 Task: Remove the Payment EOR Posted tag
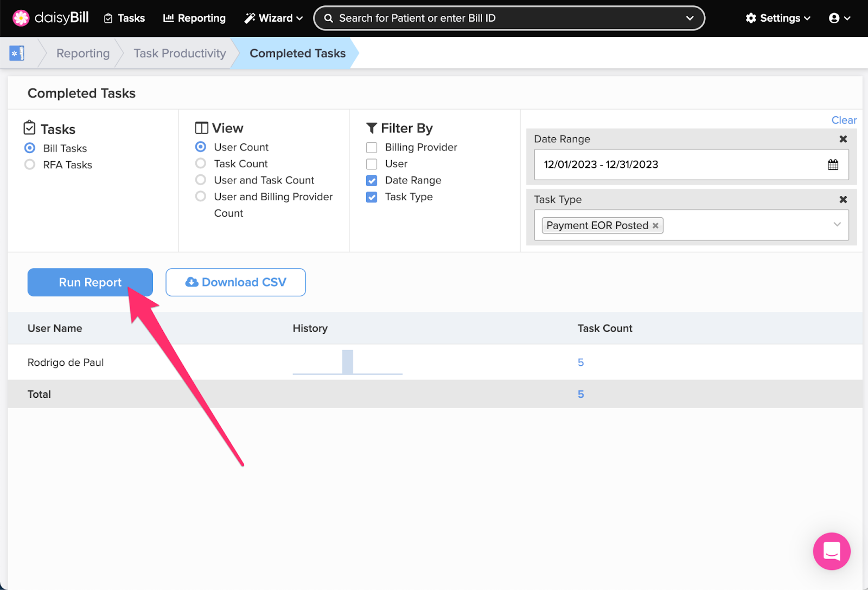click(655, 225)
